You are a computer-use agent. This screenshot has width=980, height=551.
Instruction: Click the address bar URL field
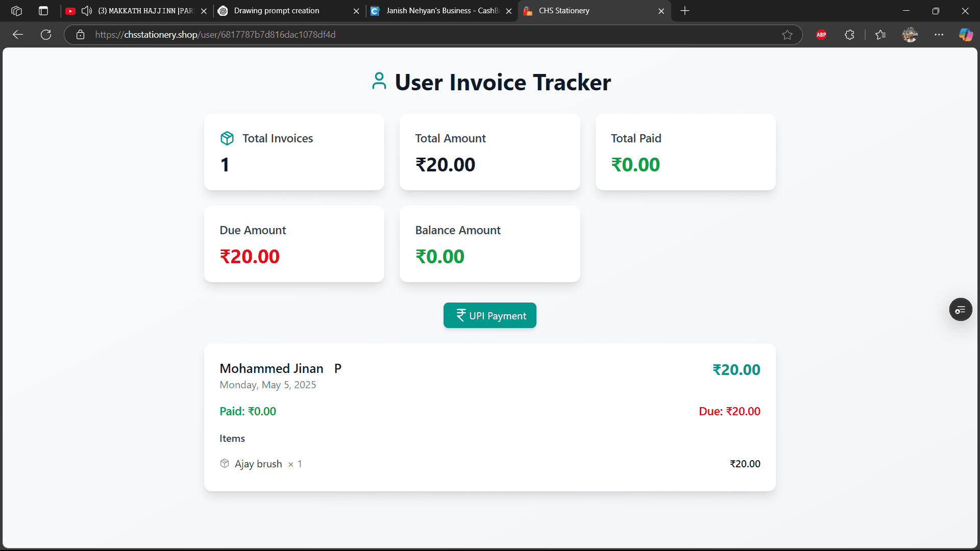point(434,35)
